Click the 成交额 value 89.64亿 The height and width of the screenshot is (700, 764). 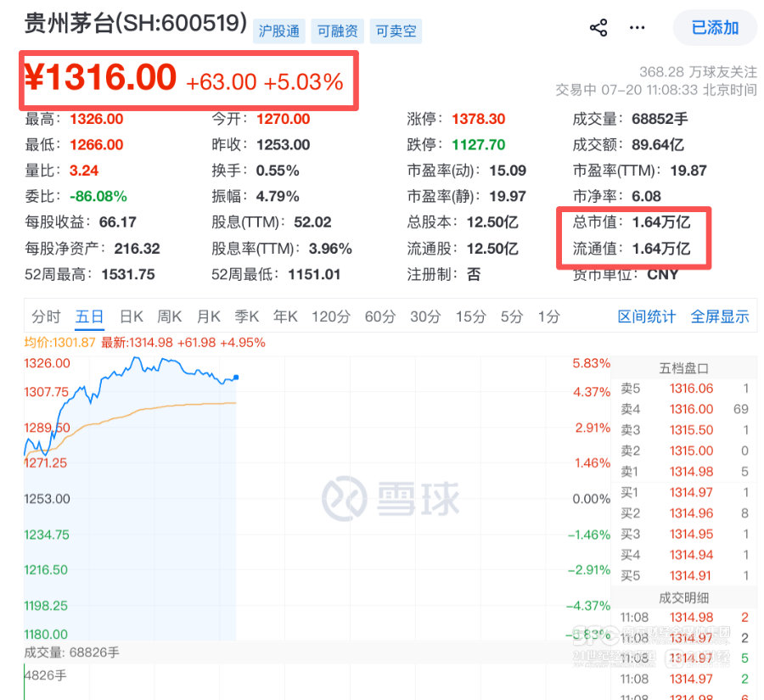coord(658,145)
